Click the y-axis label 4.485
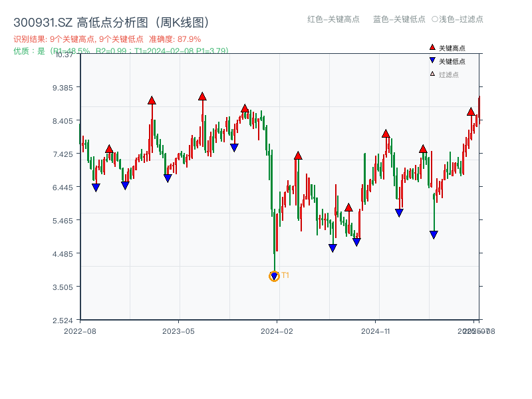532x399 pixels. pos(63,254)
